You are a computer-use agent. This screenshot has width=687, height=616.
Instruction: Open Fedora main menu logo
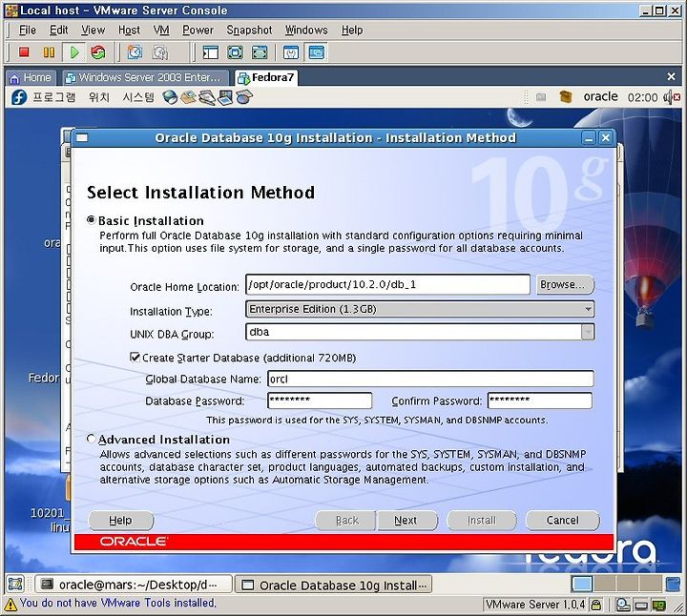point(18,97)
